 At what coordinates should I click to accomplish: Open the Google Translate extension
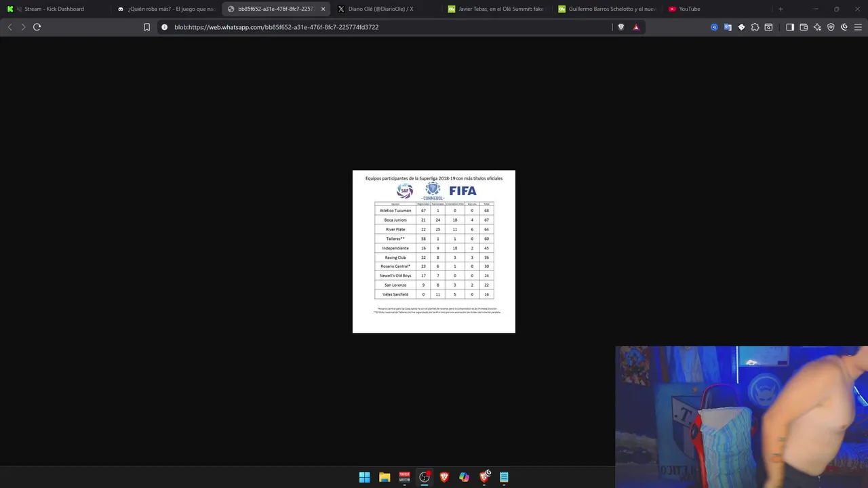(728, 27)
